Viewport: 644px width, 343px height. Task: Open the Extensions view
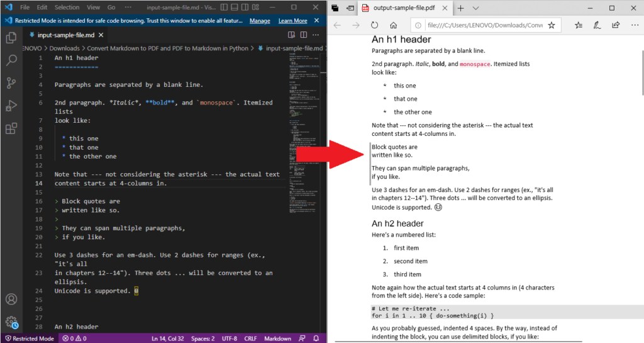point(11,129)
